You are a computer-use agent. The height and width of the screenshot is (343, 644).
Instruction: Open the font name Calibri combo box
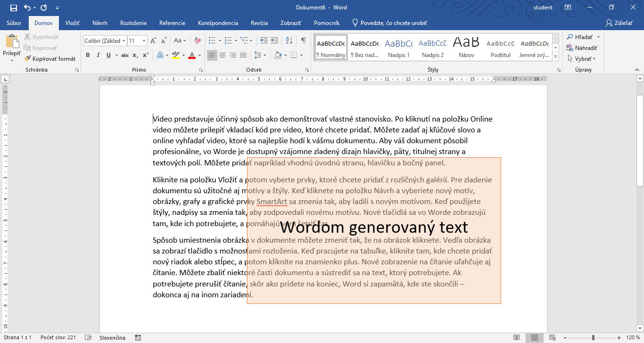pyautogui.click(x=105, y=41)
